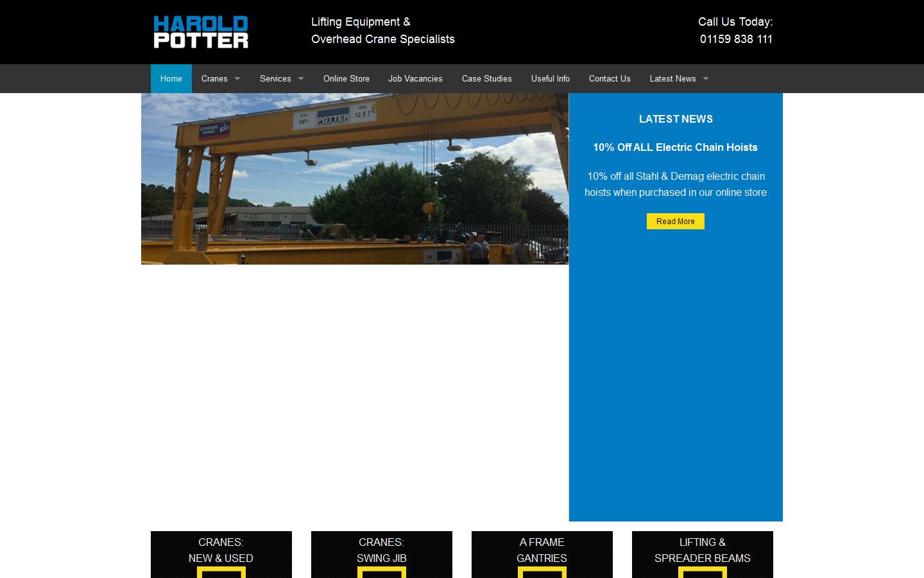The image size is (924, 578).
Task: Click the 01159 838 111 phone number
Action: tap(736, 39)
